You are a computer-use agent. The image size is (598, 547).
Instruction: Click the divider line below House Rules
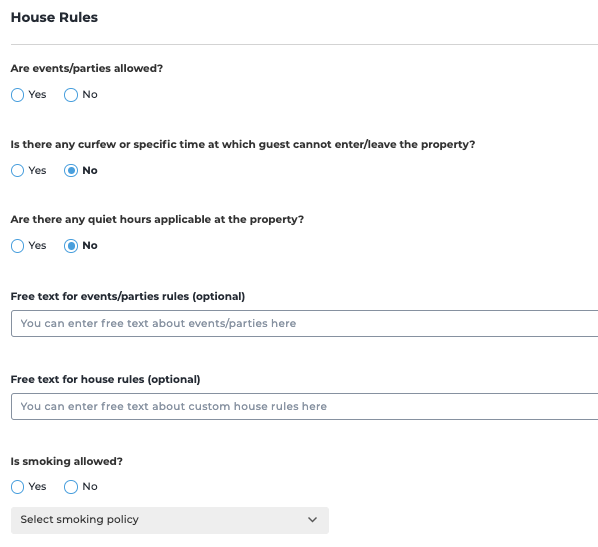tap(304, 44)
